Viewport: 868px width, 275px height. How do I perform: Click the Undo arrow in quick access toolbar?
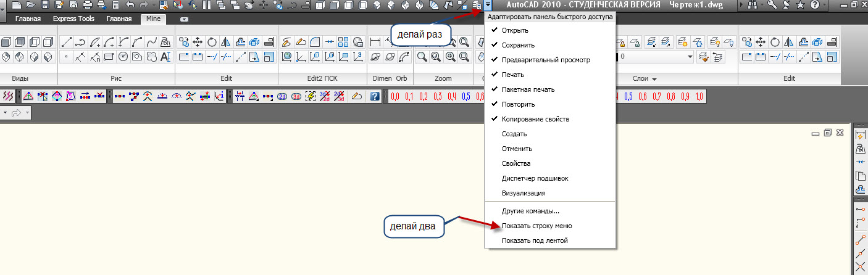(x=130, y=5)
